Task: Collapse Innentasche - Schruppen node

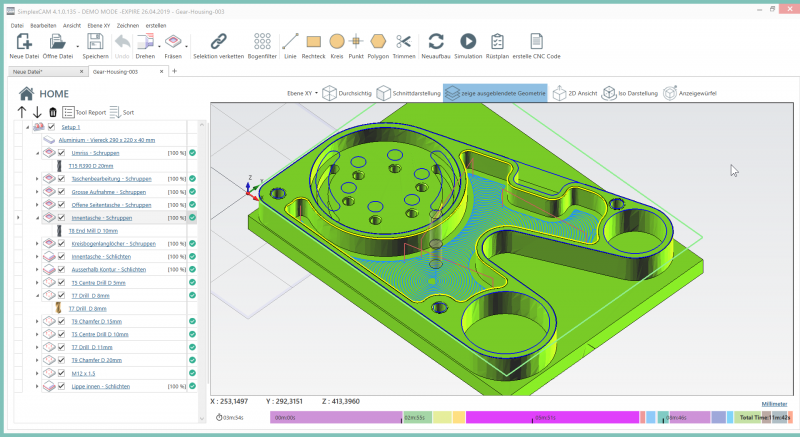Action: point(37,218)
